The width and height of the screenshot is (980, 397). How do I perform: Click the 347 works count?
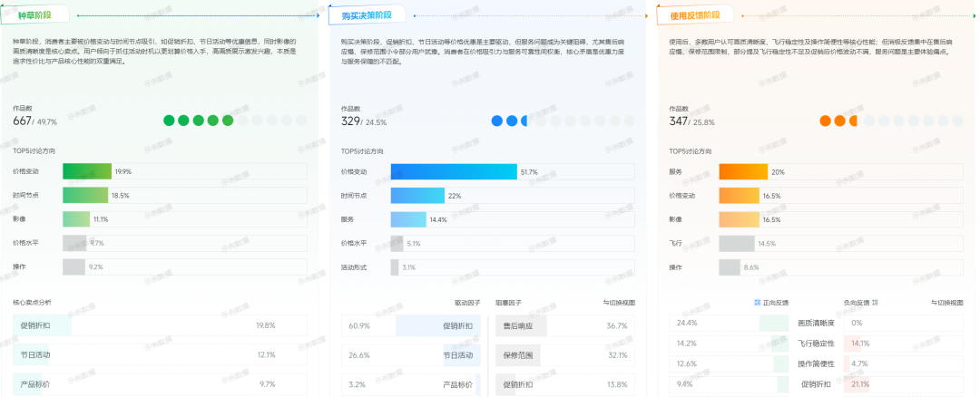678,121
